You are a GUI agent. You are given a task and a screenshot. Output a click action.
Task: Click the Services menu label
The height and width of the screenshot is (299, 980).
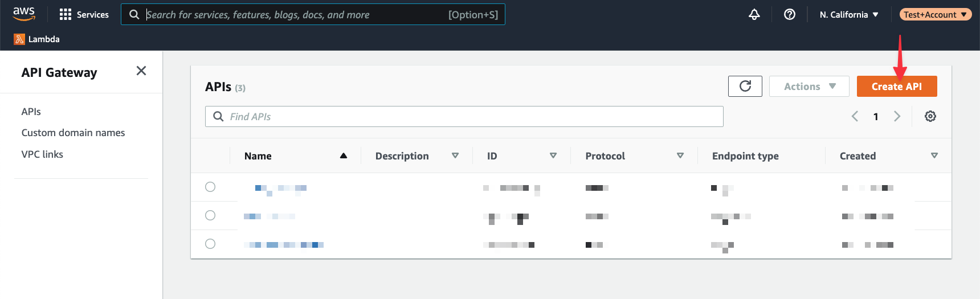coord(93,15)
